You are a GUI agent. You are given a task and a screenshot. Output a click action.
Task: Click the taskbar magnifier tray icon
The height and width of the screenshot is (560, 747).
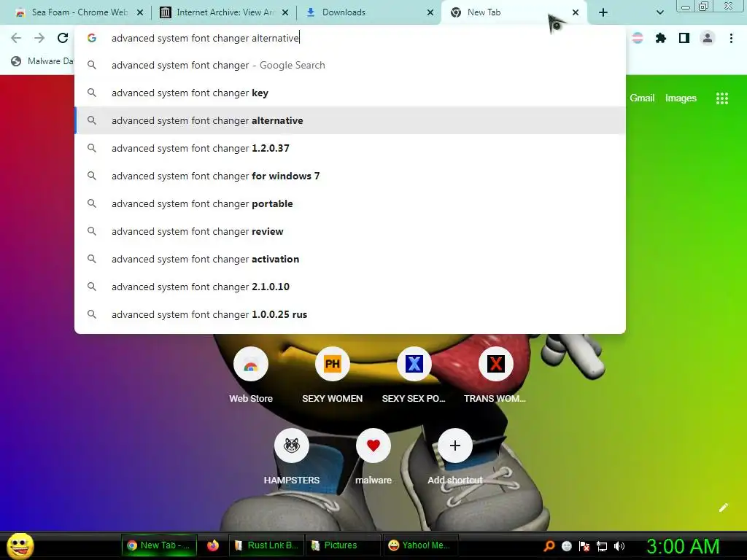(x=549, y=545)
